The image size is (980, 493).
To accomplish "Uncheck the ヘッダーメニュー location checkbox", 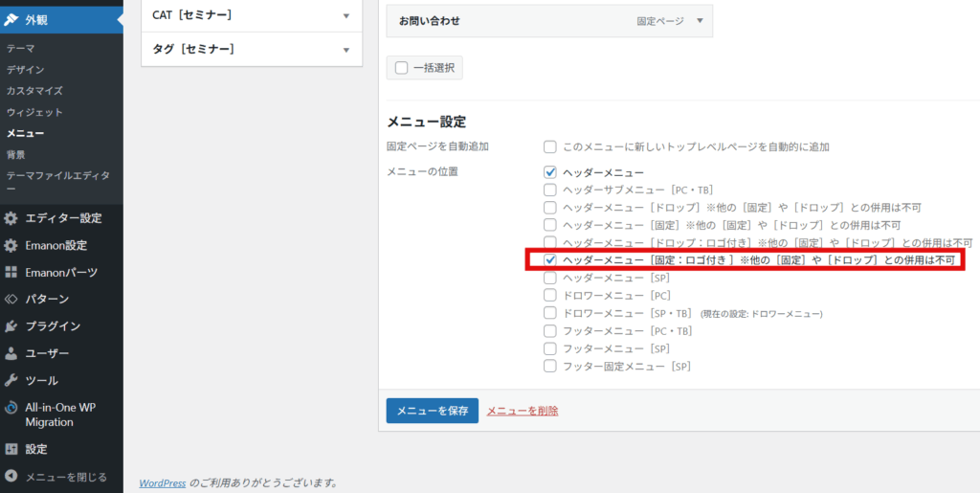I will click(550, 172).
